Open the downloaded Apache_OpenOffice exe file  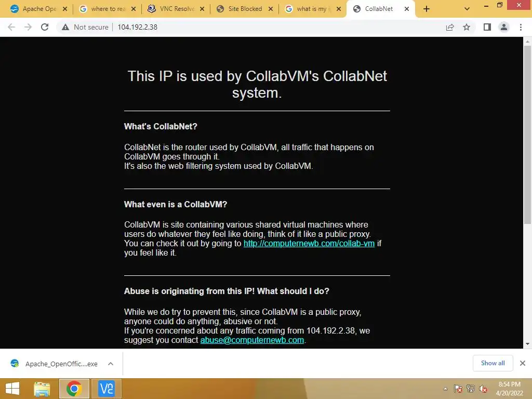[x=54, y=364]
